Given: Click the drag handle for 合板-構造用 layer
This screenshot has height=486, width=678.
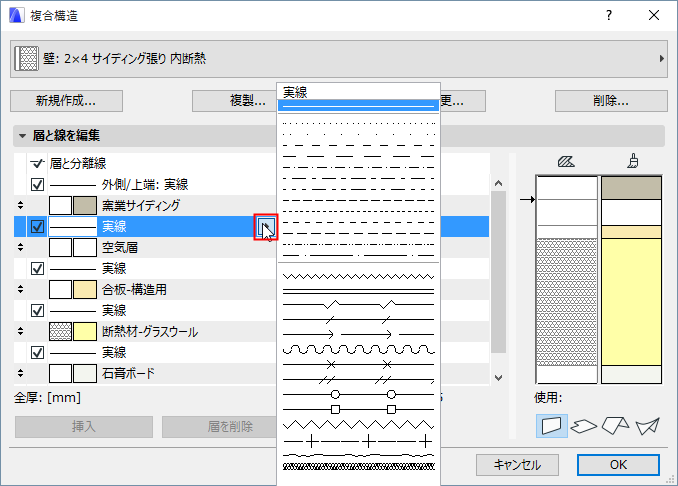Looking at the screenshot, I should pyautogui.click(x=20, y=289).
